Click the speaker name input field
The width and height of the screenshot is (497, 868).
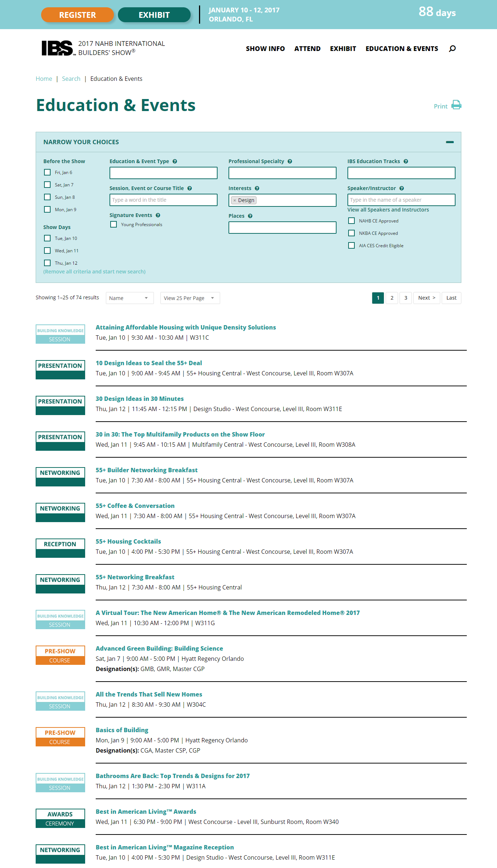(401, 200)
